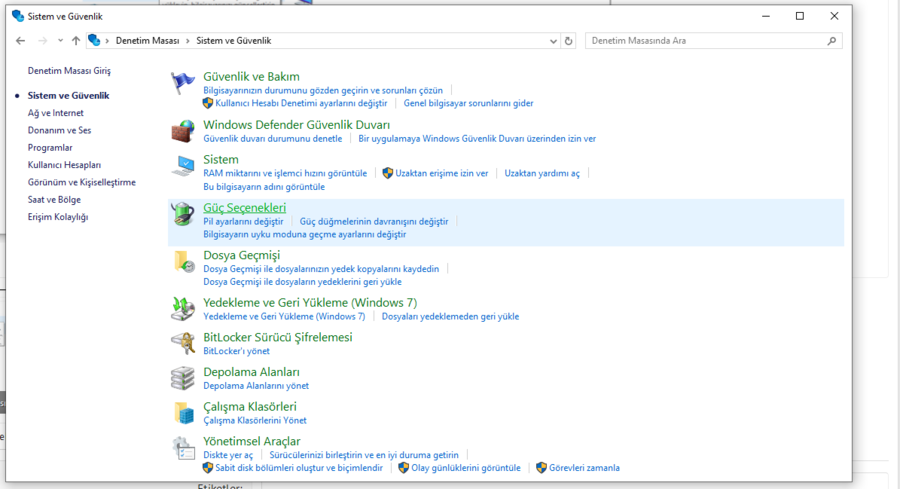Screen dimensions: 900x489
Task: Open BitLocker Sürücü Şifrelemesi heading
Action: tap(278, 337)
